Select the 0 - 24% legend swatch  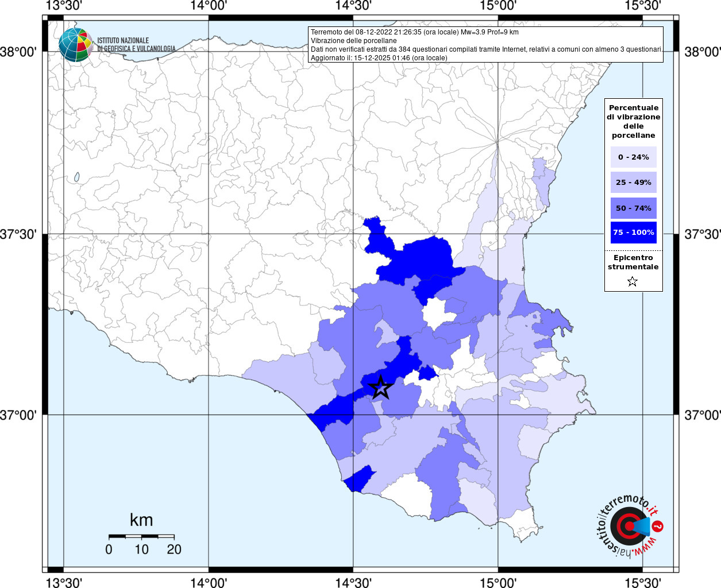(633, 157)
